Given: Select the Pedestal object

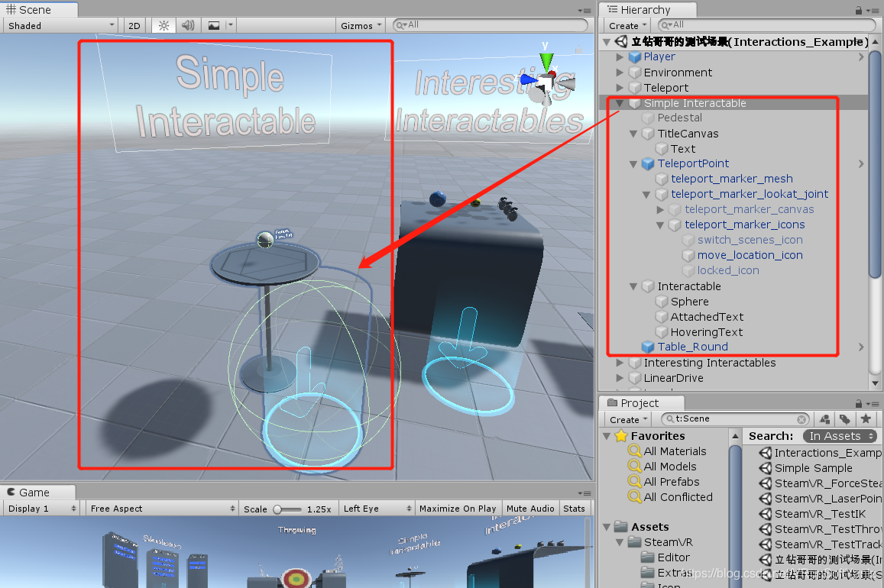Looking at the screenshot, I should pos(679,118).
